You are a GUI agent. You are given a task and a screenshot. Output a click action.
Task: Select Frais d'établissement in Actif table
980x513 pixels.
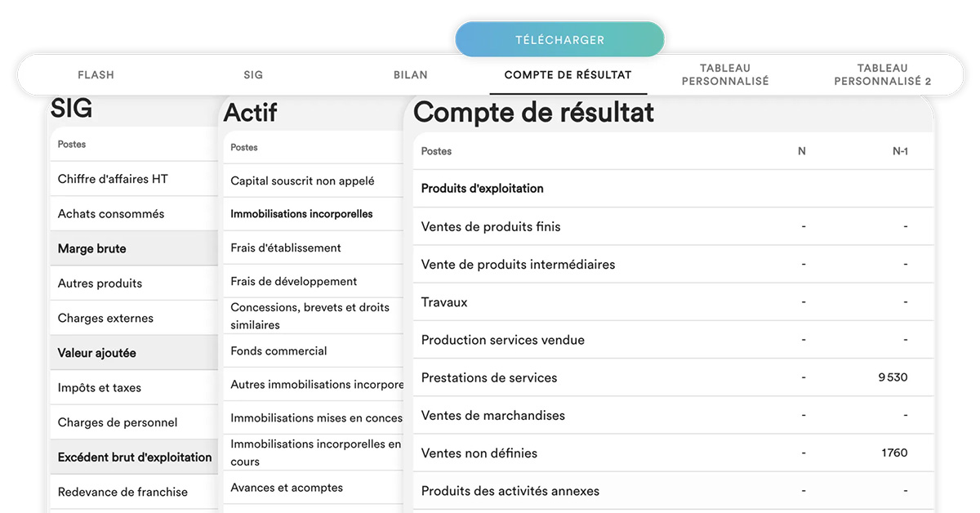tap(286, 248)
